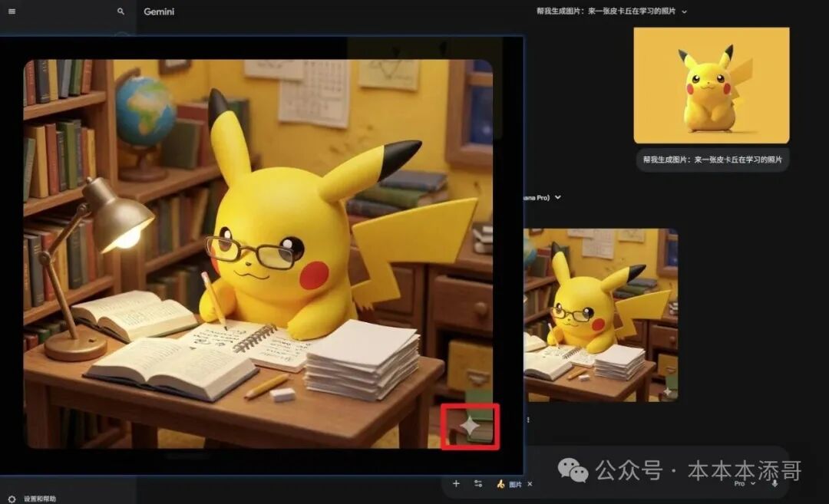
Task: Activate the microphone voice input icon
Action: [x=775, y=483]
